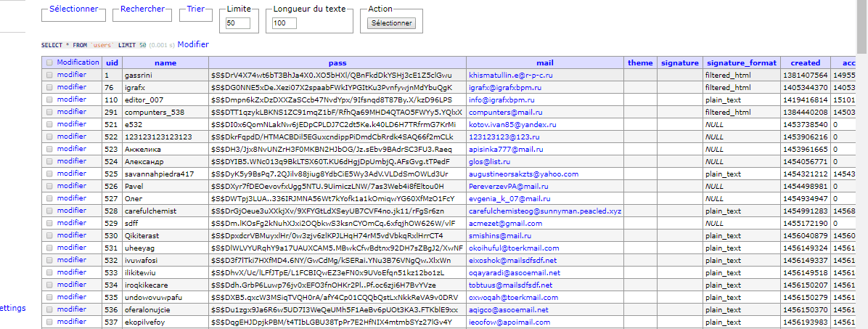The width and height of the screenshot is (868, 329).
Task: Sort by the mail column header
Action: coord(545,62)
